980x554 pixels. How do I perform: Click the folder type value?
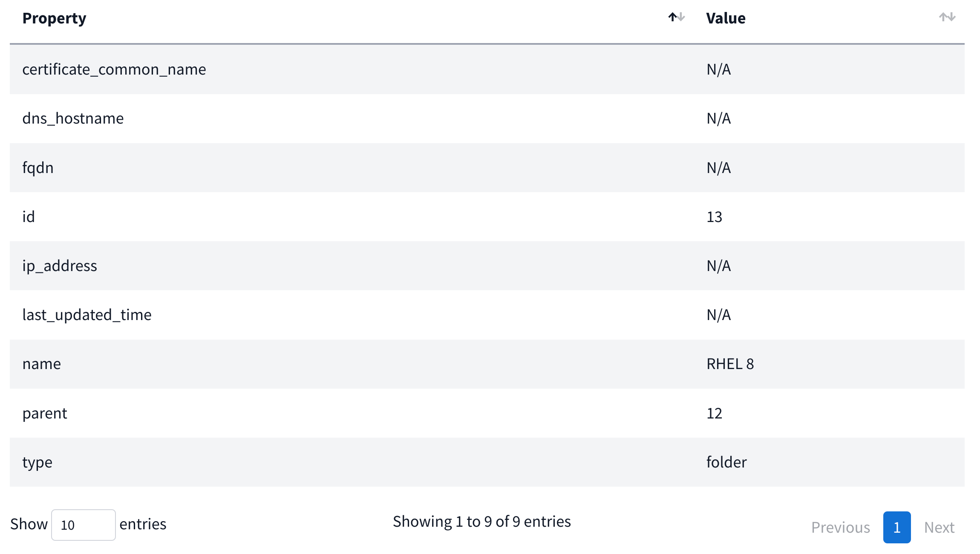726,462
